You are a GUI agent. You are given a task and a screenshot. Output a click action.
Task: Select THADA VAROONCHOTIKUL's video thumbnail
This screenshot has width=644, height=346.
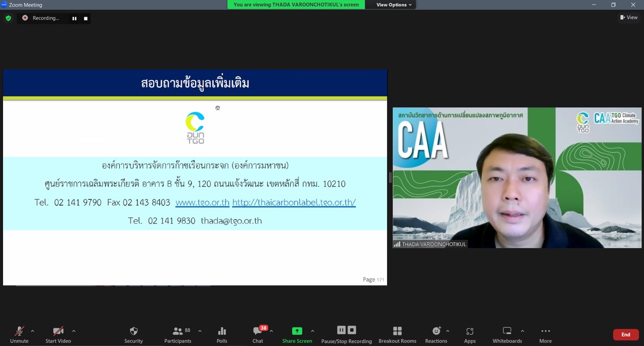[517, 178]
